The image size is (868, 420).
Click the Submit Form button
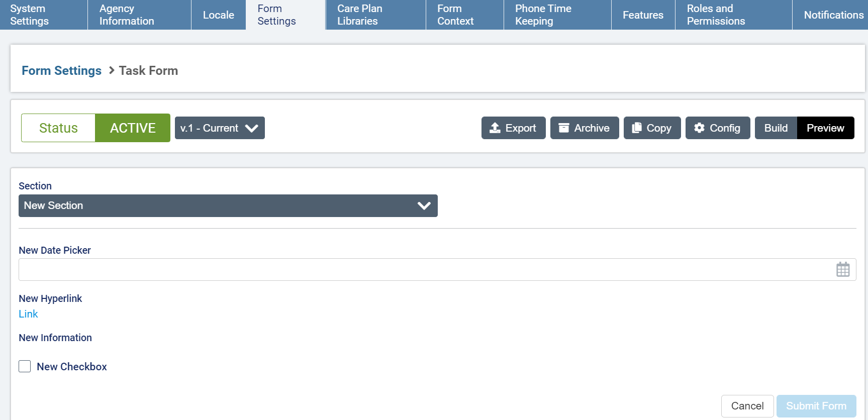coord(816,406)
